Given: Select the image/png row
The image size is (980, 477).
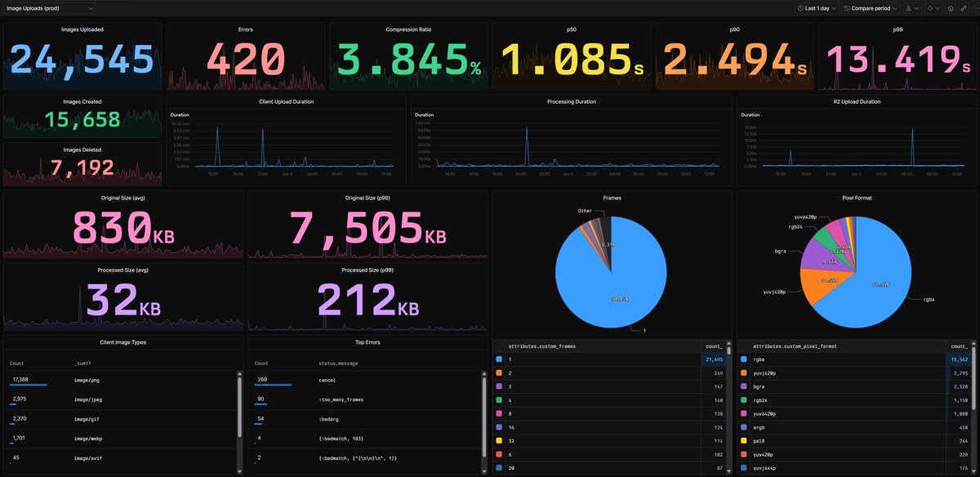Looking at the screenshot, I should [x=119, y=381].
